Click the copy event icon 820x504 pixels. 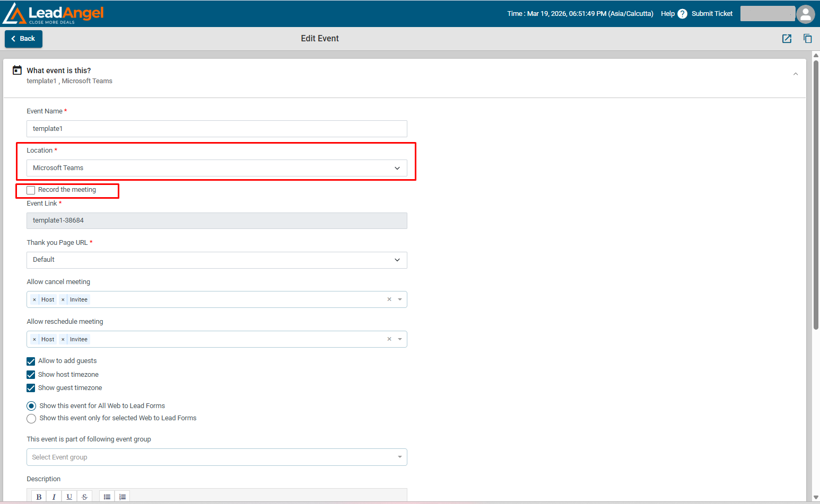point(808,39)
